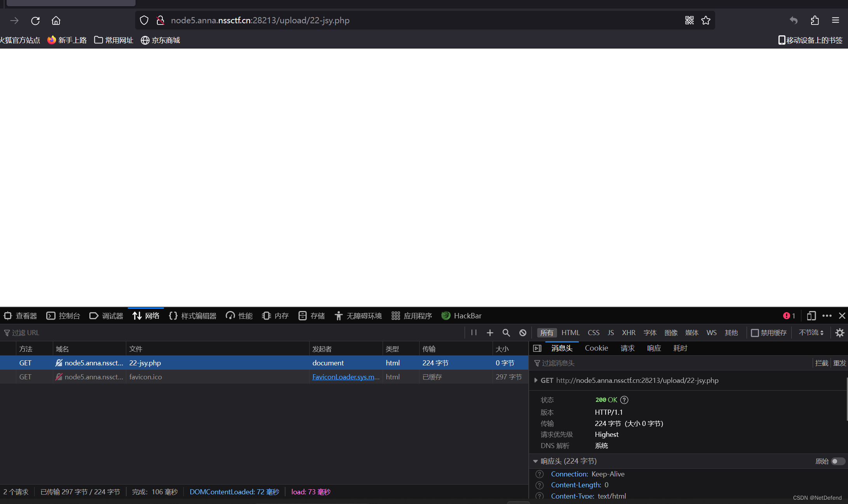Viewport: 848px width, 504px height.
Task: Sort requests by 大小 column header
Action: pyautogui.click(x=510, y=349)
